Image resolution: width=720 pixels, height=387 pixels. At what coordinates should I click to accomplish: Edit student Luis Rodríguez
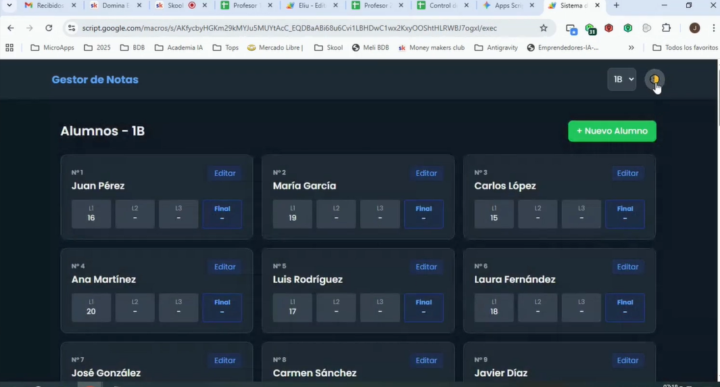coord(426,267)
